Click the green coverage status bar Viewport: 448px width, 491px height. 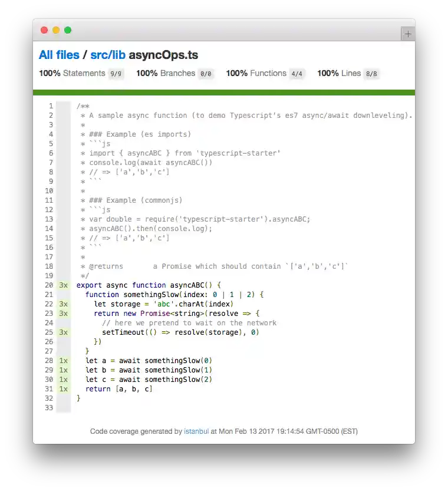point(224,93)
